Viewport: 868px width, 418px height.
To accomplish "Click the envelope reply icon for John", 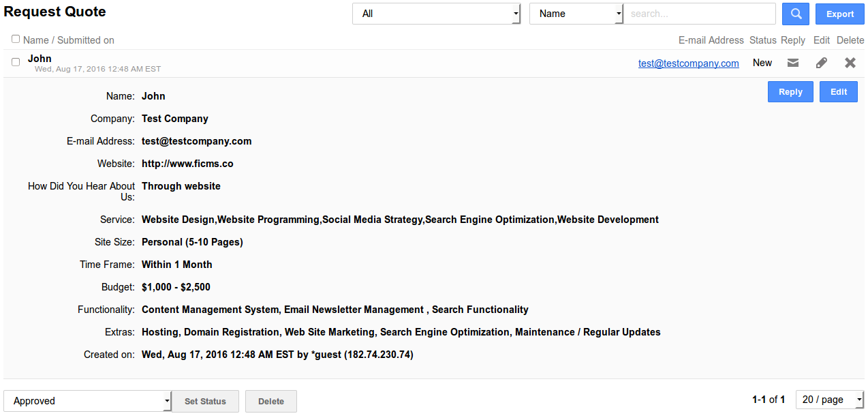I will pos(792,63).
